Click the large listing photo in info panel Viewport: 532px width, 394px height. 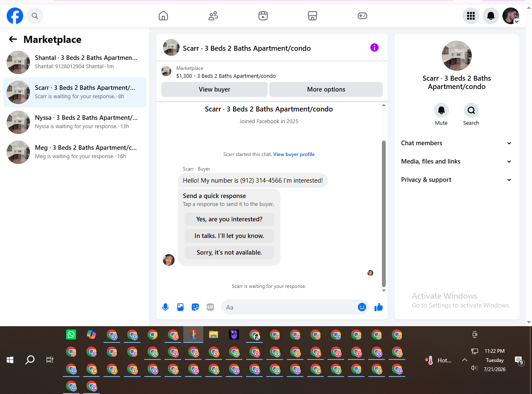457,56
